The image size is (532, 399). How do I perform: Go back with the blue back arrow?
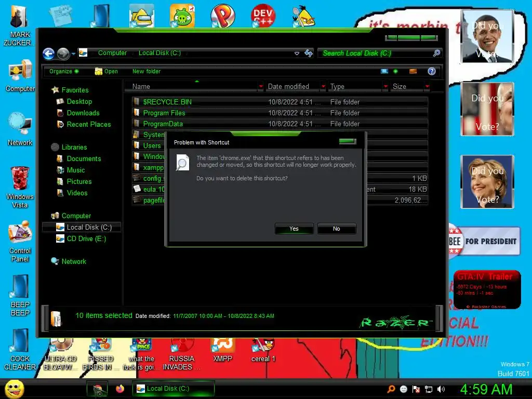coord(48,54)
